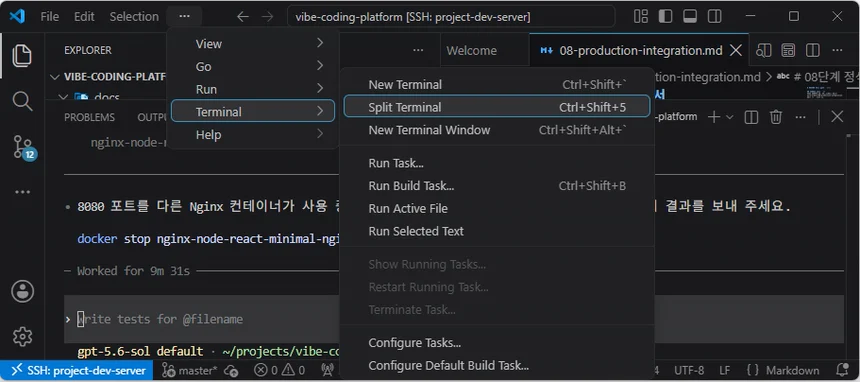Change the LF end of line sequence

(x=725, y=370)
